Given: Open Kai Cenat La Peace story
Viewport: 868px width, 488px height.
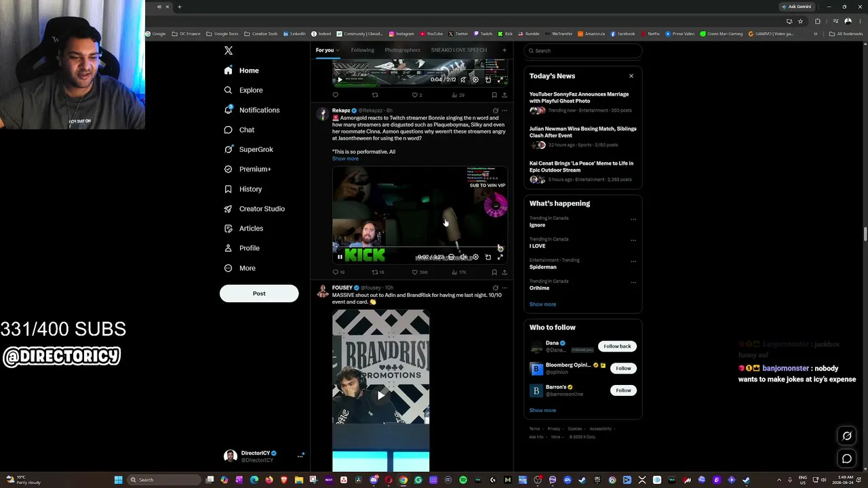Looking at the screenshot, I should pyautogui.click(x=583, y=171).
